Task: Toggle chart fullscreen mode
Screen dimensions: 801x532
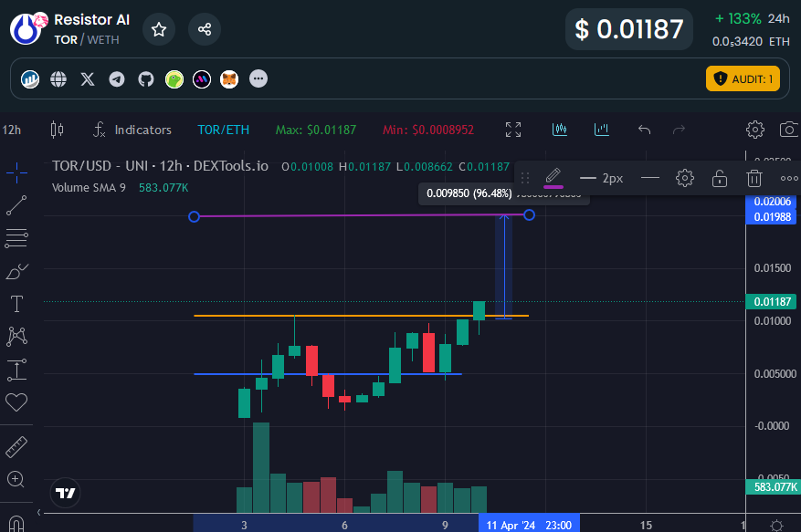Action: pyautogui.click(x=513, y=130)
